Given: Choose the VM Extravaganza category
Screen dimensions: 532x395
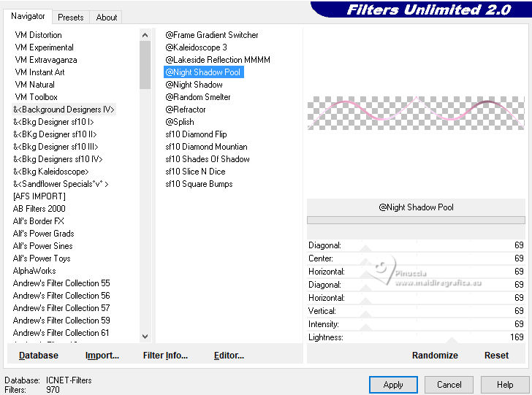Looking at the screenshot, I should (46, 60).
